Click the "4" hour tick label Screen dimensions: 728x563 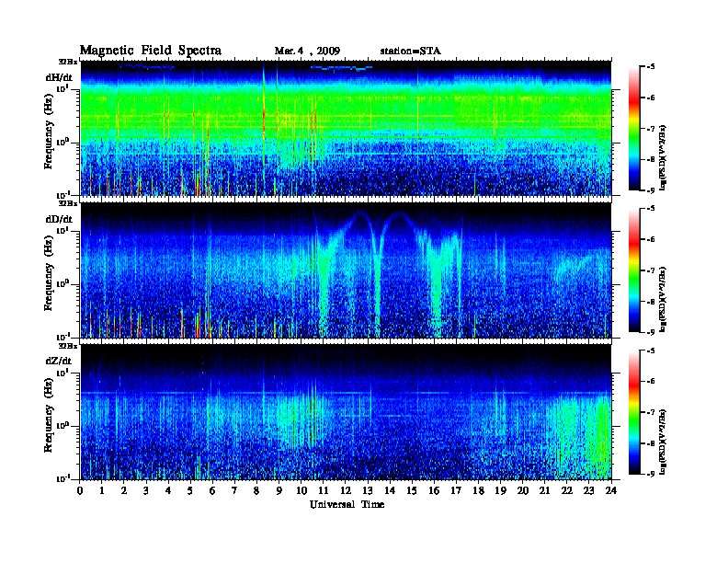pos(168,490)
